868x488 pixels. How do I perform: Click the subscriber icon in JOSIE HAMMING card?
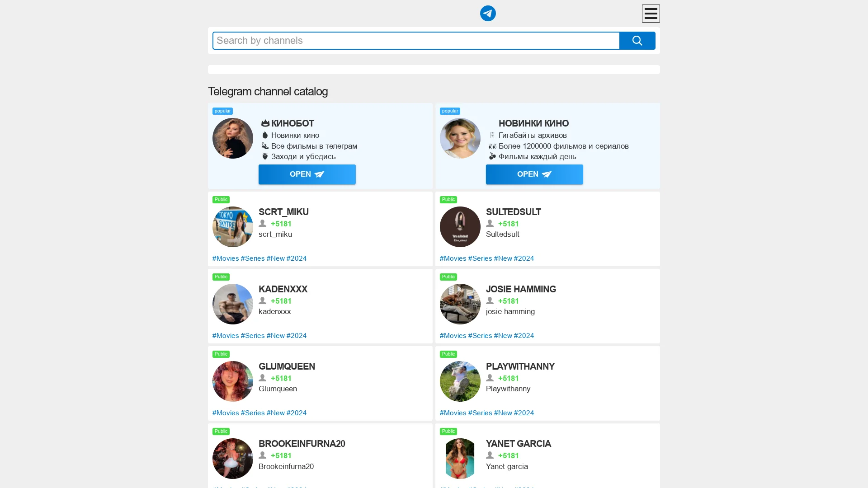[490, 300]
